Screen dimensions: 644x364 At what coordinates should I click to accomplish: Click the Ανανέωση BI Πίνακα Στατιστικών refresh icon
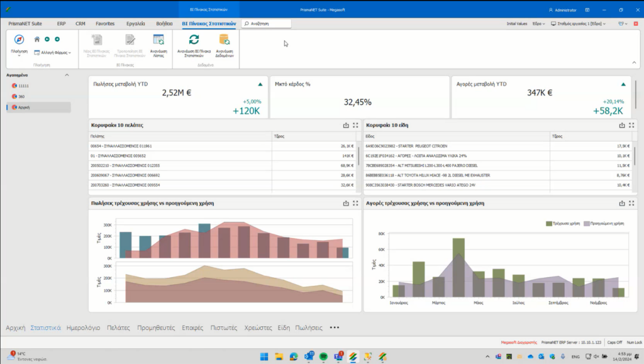[x=194, y=40]
